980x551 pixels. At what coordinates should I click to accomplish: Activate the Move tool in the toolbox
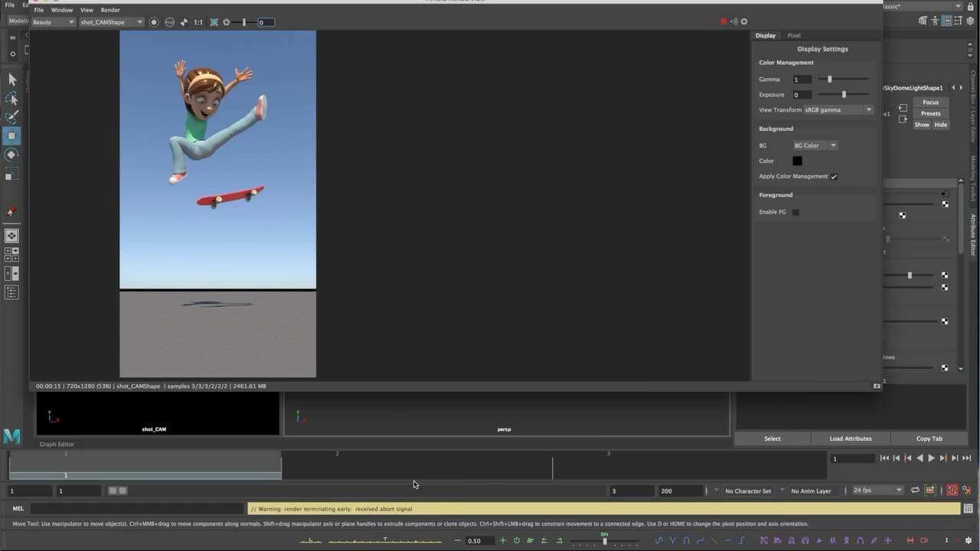coord(12,135)
